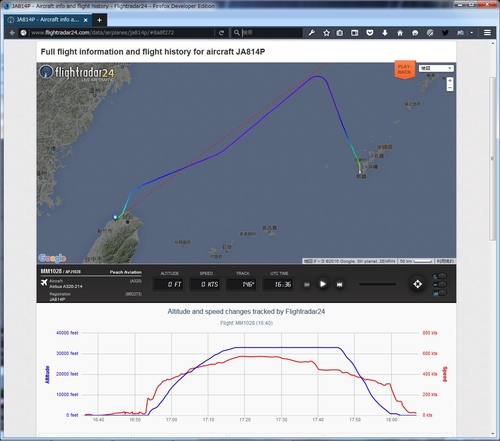Click the blue altitude line on chart
The height and width of the screenshot is (441, 500).
(x=287, y=348)
